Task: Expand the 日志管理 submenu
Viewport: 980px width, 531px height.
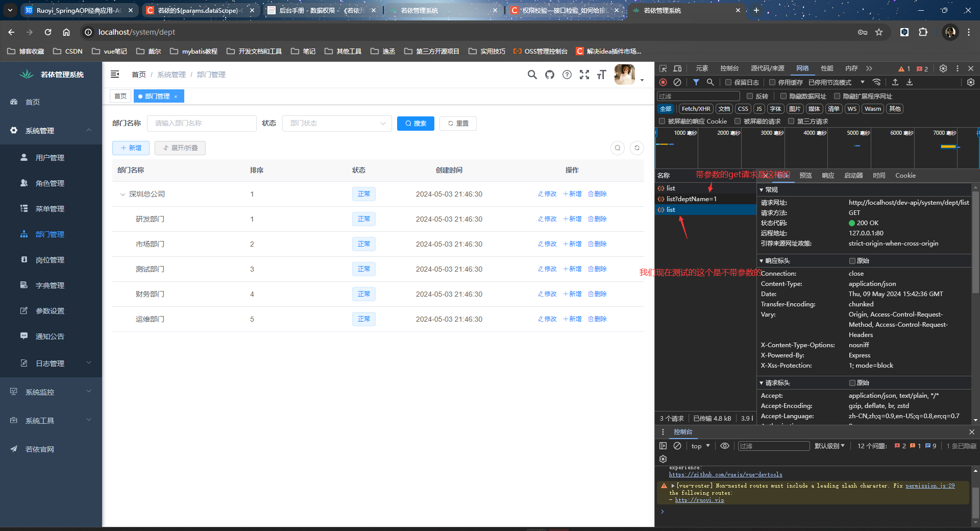Action: point(51,363)
